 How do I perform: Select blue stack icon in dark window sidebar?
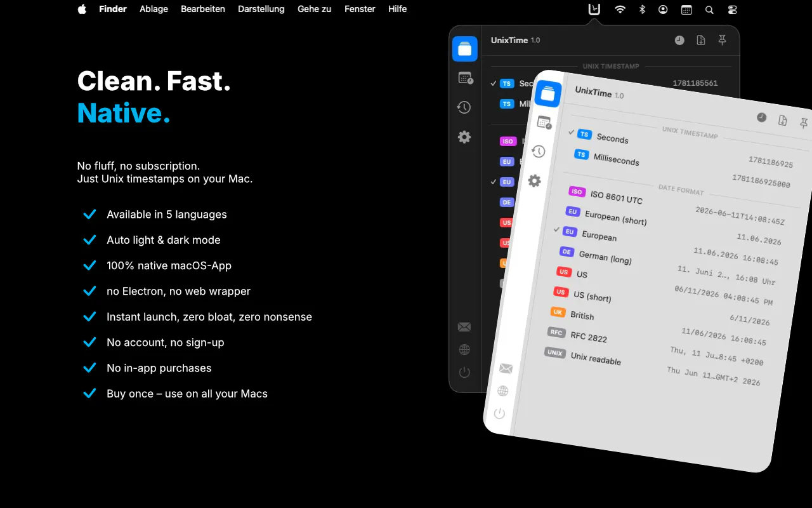point(465,49)
